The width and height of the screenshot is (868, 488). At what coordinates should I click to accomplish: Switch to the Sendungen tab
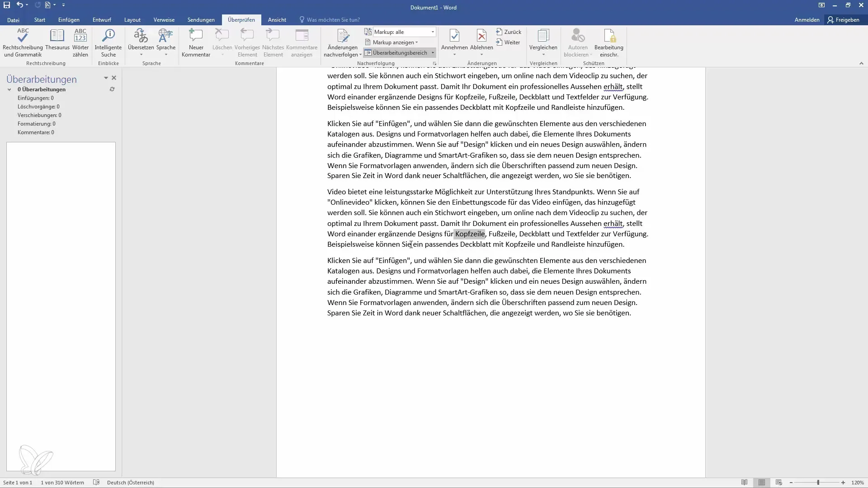(x=201, y=20)
